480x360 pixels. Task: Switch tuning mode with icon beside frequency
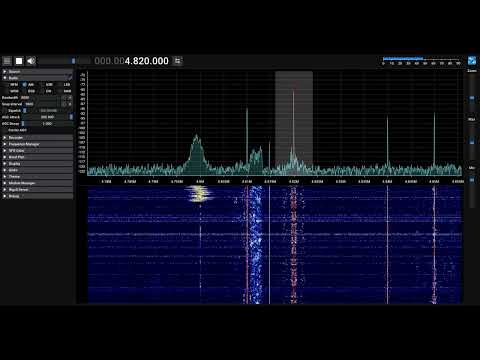pyautogui.click(x=178, y=61)
